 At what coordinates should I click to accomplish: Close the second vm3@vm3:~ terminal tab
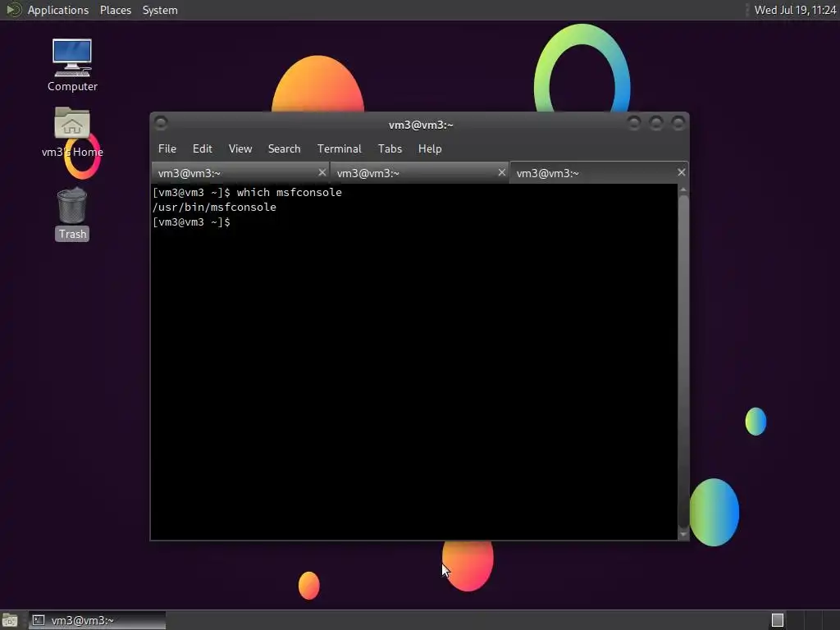[502, 172]
